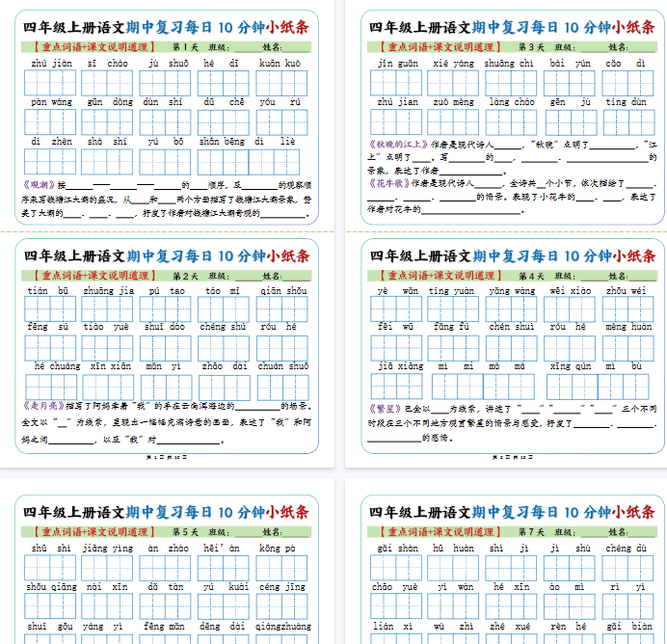This screenshot has height=644, width=667.
Task: Click red 重点词语 header on Day 4 card
Action: (x=440, y=276)
